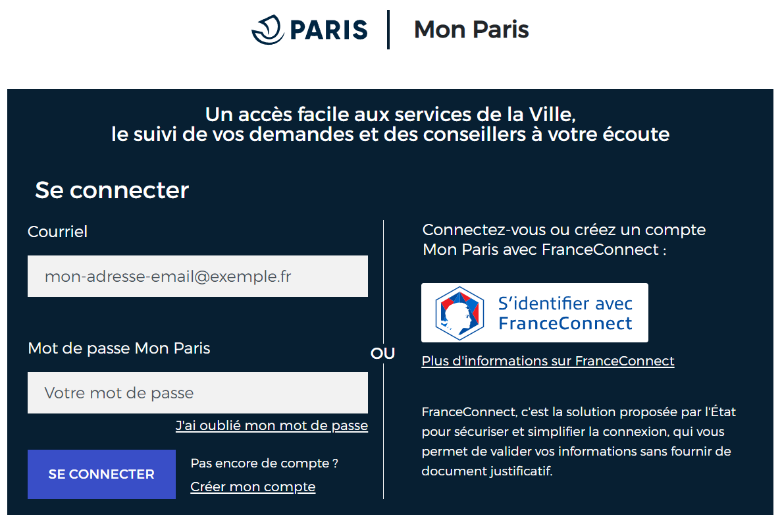Open the Créer mon compte link

tap(253, 487)
